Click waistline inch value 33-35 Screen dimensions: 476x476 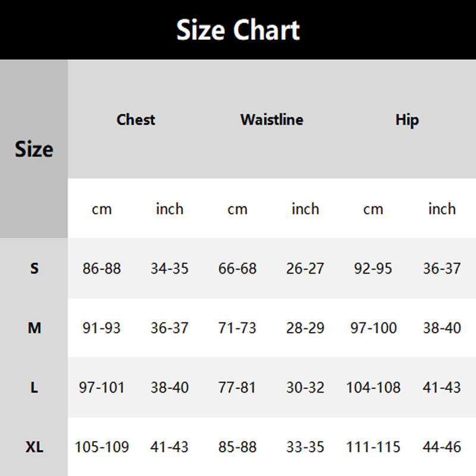pos(305,447)
